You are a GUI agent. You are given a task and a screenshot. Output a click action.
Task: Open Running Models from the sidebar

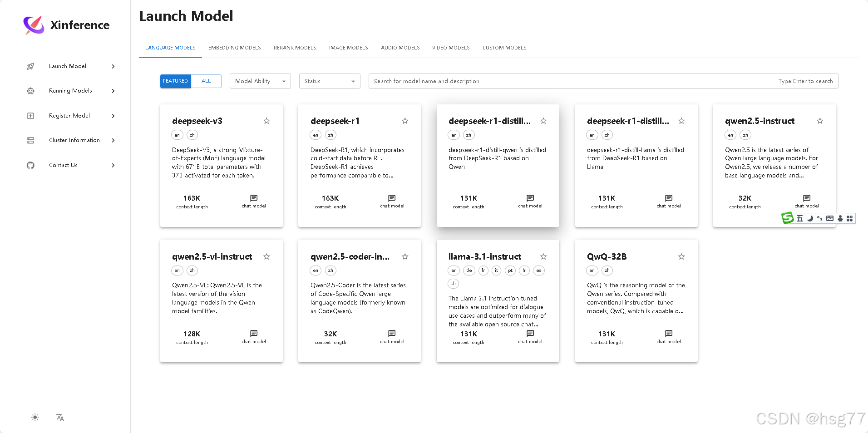(70, 91)
